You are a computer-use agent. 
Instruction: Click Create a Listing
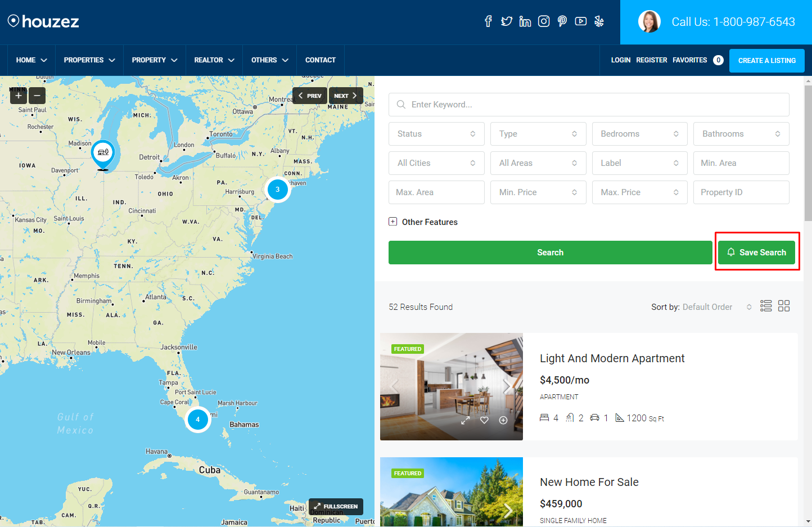(x=767, y=61)
